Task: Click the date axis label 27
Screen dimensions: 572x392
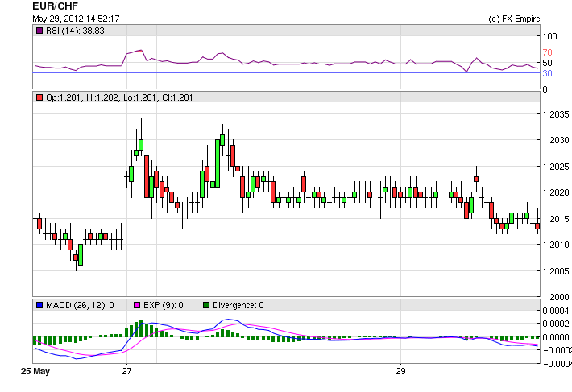Action: point(126,372)
